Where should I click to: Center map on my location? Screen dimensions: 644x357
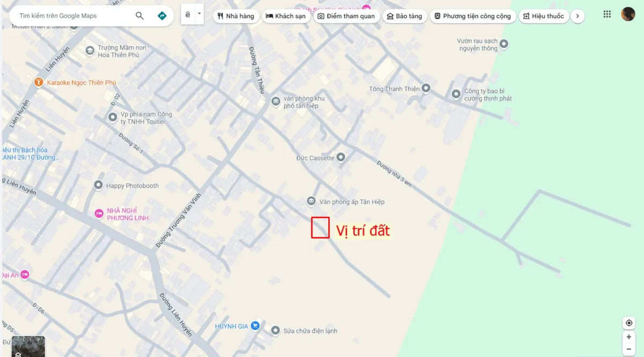[629, 323]
